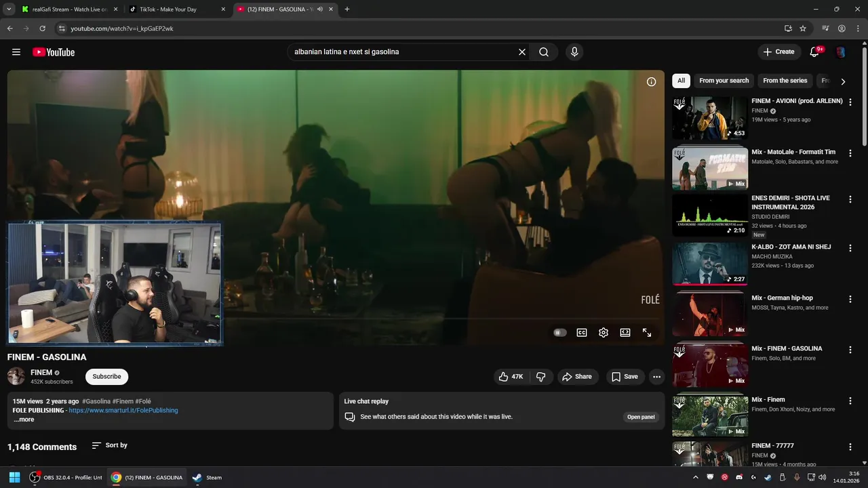
Task: Open panel for live chat replay
Action: point(641,417)
